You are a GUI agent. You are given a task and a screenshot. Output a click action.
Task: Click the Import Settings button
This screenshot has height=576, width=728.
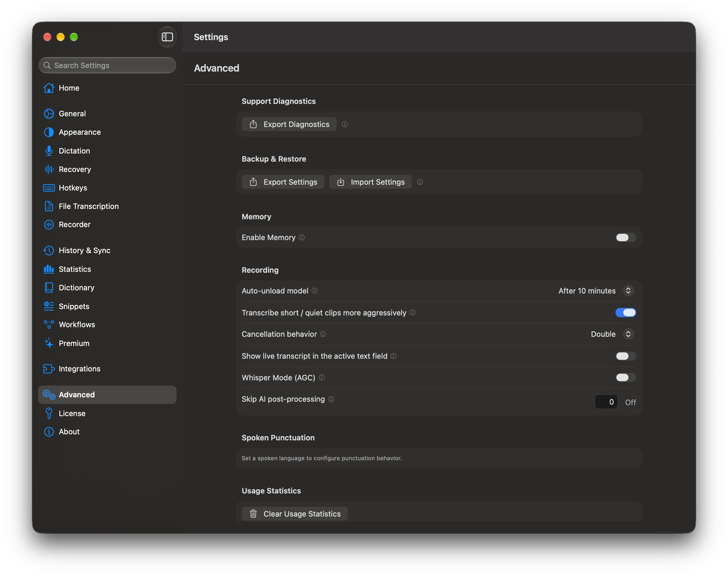coord(370,182)
